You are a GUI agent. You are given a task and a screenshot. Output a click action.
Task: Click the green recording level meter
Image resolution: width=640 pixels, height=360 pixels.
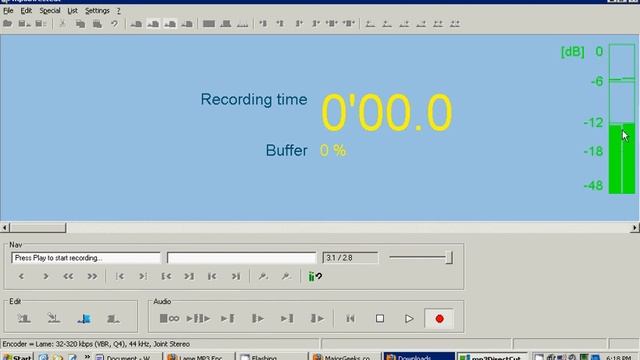pyautogui.click(x=622, y=118)
